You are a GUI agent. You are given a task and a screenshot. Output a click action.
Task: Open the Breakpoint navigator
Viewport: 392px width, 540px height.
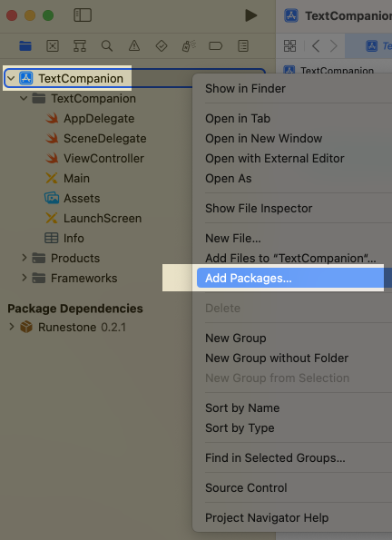[x=216, y=45]
